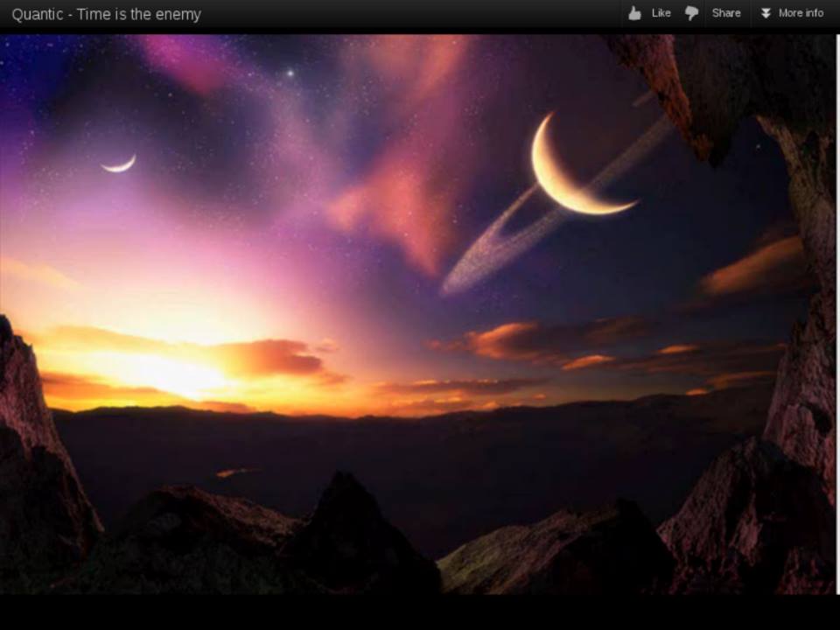
Task: Open the Share option
Action: point(726,13)
